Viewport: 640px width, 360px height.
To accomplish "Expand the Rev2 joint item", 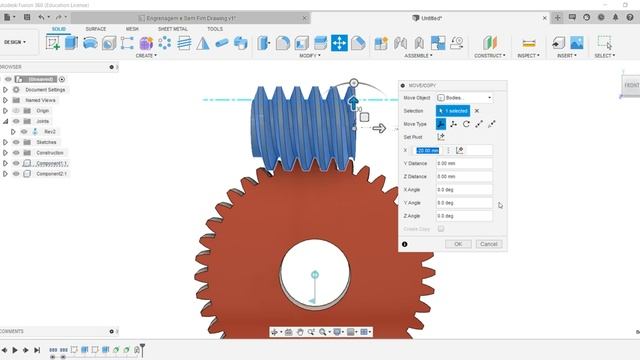I will (13, 132).
